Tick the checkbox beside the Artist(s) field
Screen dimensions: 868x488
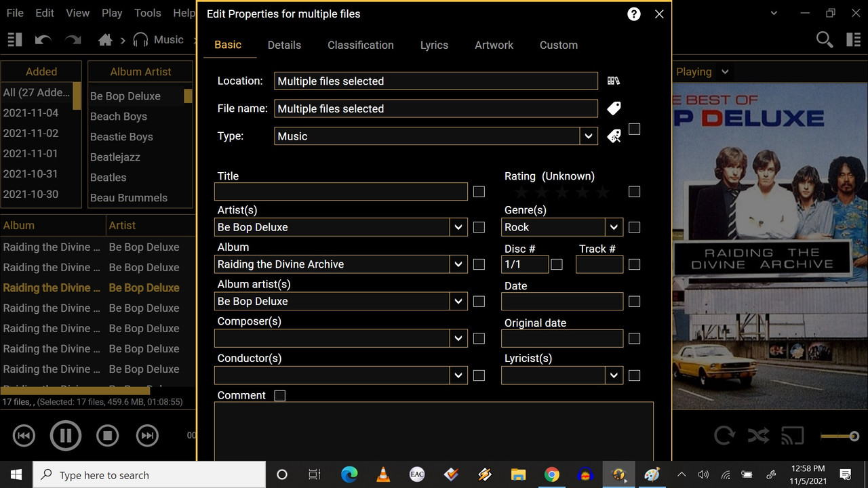[x=479, y=227]
